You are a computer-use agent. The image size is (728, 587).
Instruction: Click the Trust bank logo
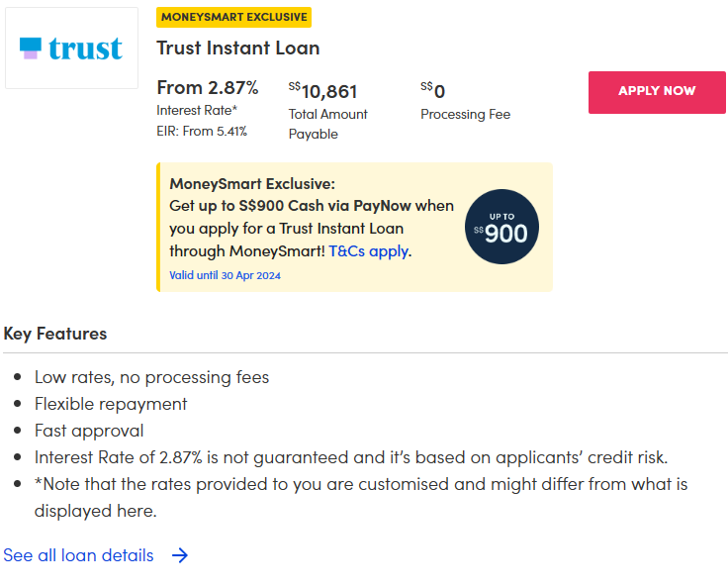71,49
